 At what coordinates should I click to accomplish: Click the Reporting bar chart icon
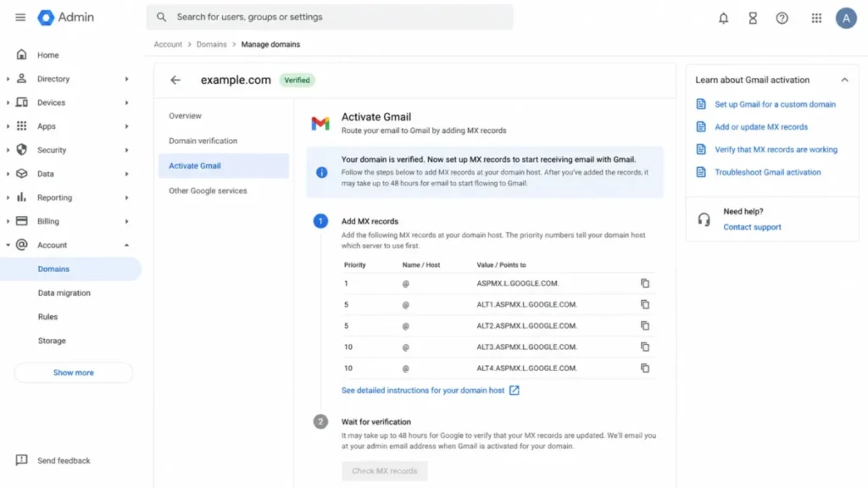21,197
